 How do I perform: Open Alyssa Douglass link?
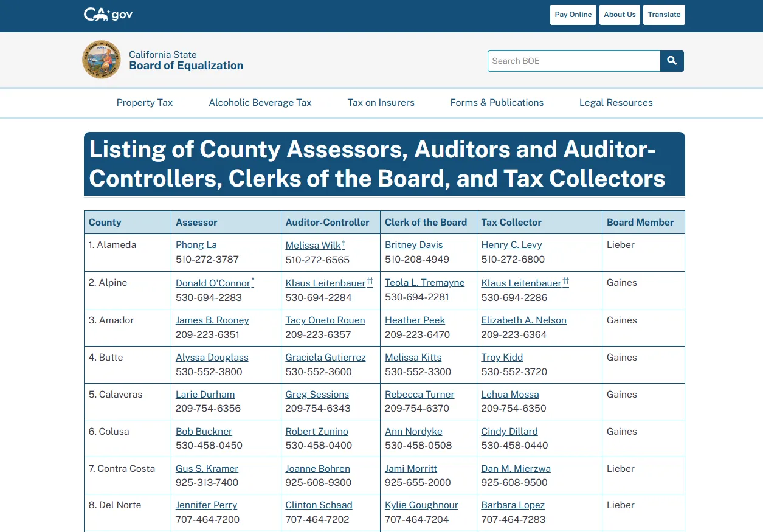point(212,358)
